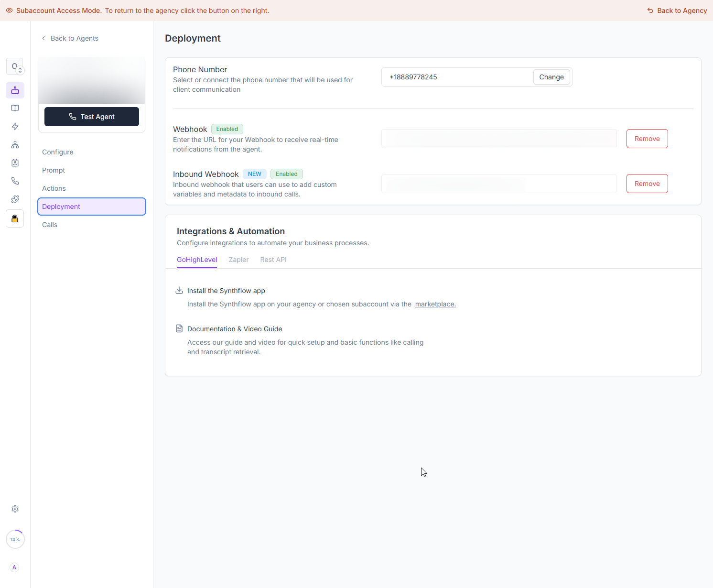This screenshot has width=713, height=588.
Task: Click the Webhook Enabled badge
Action: click(227, 129)
